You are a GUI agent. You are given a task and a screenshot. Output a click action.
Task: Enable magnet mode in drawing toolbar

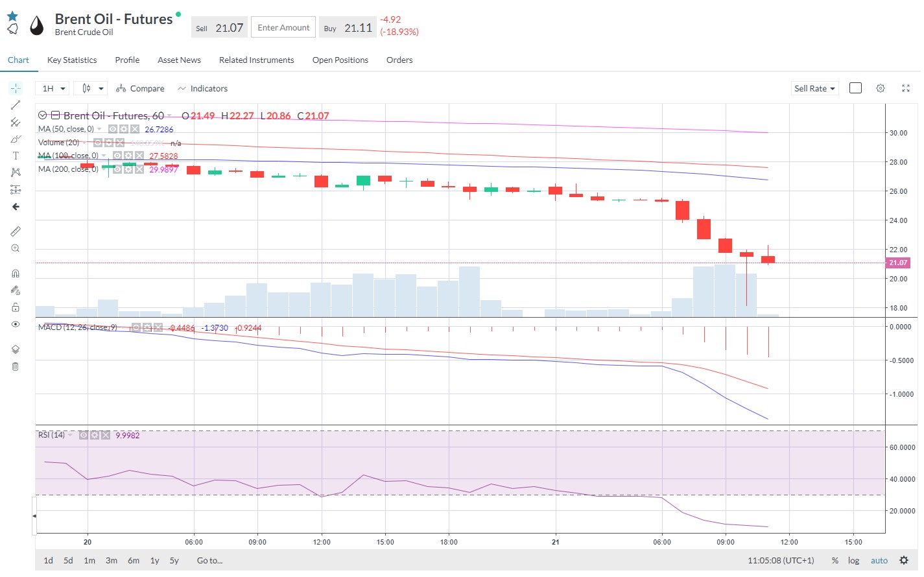tap(16, 274)
